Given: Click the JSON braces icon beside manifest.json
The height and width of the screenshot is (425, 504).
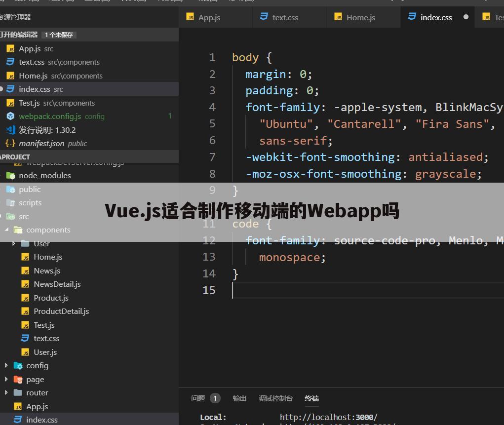Looking at the screenshot, I should click(10, 143).
